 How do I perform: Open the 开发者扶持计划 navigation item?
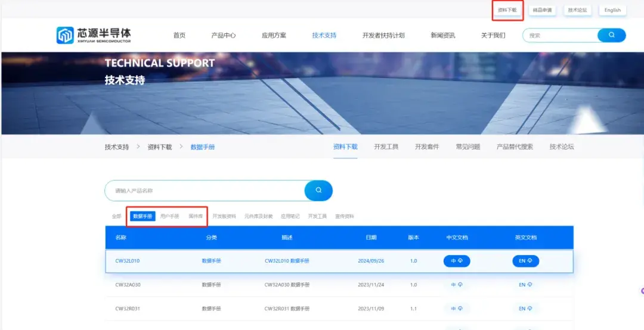(x=383, y=35)
